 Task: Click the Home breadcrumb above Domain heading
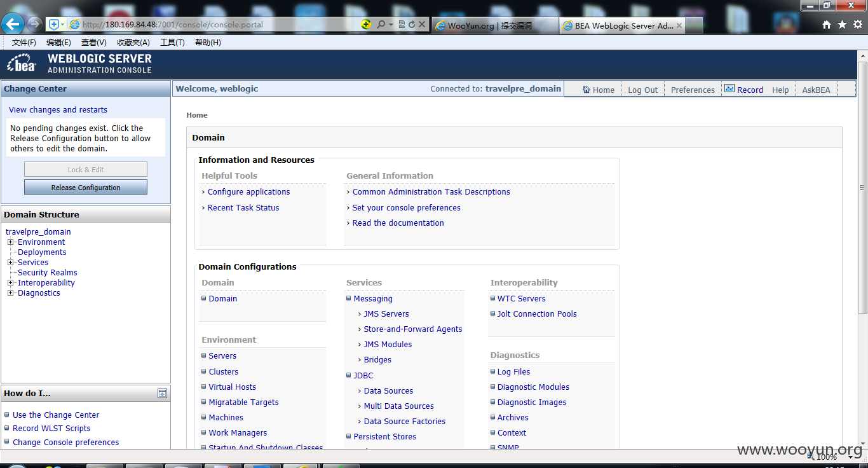pyautogui.click(x=197, y=115)
